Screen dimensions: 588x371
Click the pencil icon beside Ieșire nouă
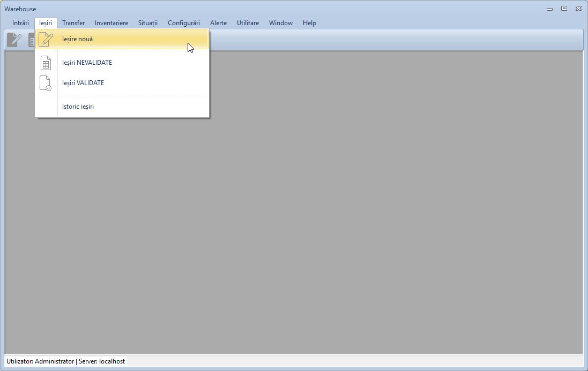[x=46, y=39]
